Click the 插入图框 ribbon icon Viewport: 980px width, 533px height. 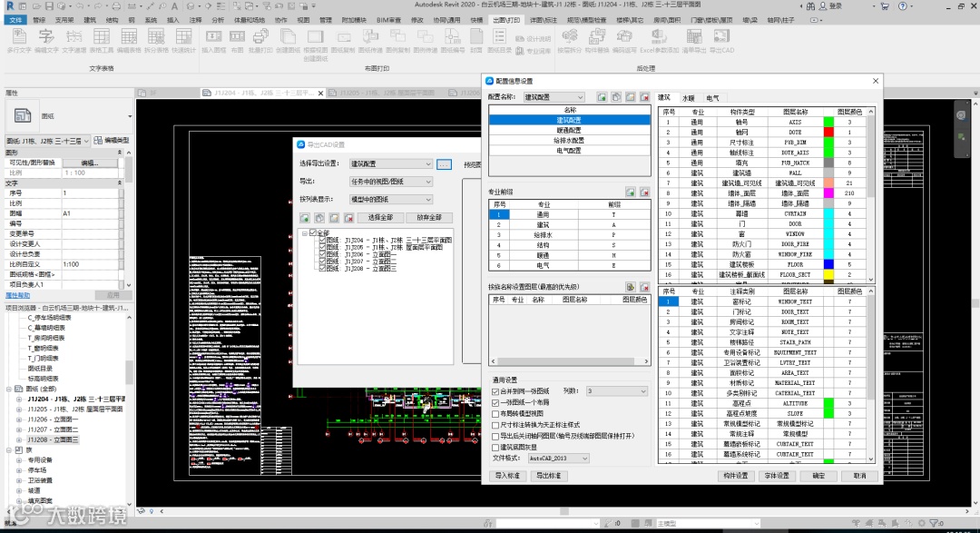point(214,37)
